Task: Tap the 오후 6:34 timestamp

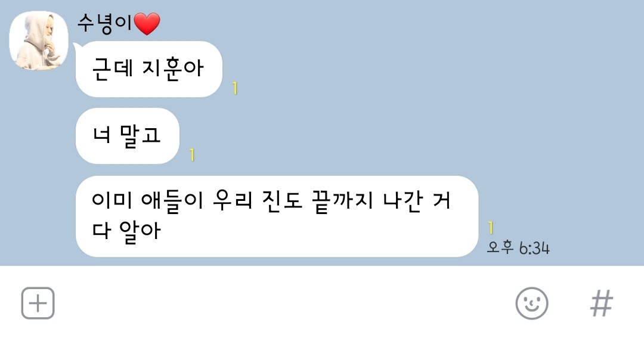Action: 518,247
